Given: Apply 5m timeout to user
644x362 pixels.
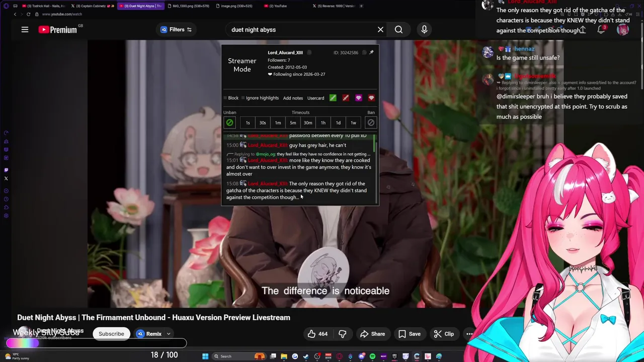Looking at the screenshot, I should point(293,123).
